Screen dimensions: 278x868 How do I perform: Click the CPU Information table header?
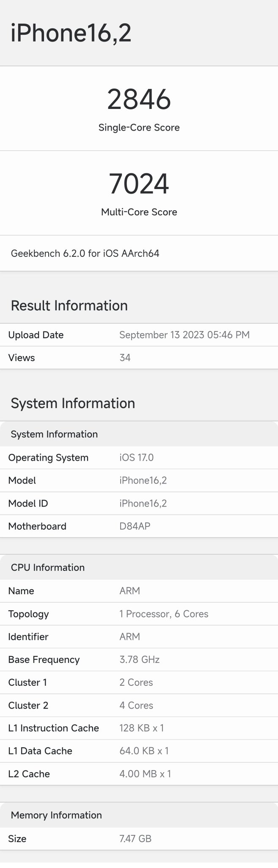tap(48, 568)
